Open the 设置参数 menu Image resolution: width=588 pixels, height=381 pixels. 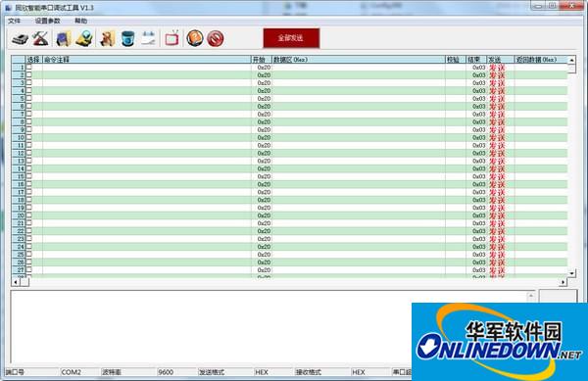point(48,21)
